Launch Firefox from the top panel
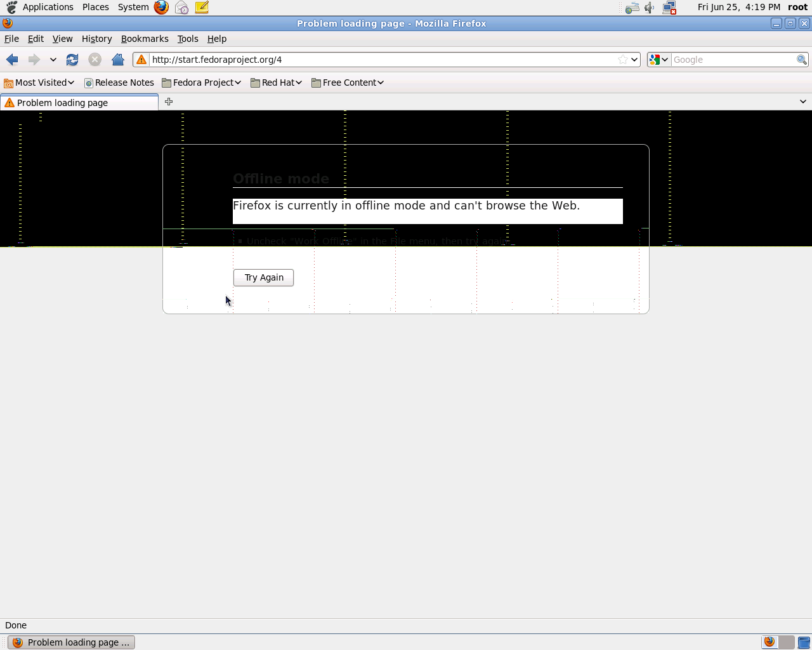812x650 pixels. [161, 8]
